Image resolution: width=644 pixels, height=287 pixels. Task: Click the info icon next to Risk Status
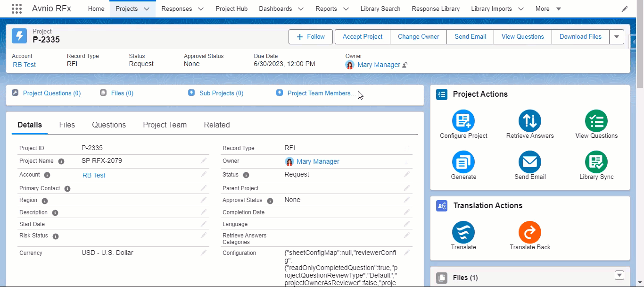coord(56,236)
